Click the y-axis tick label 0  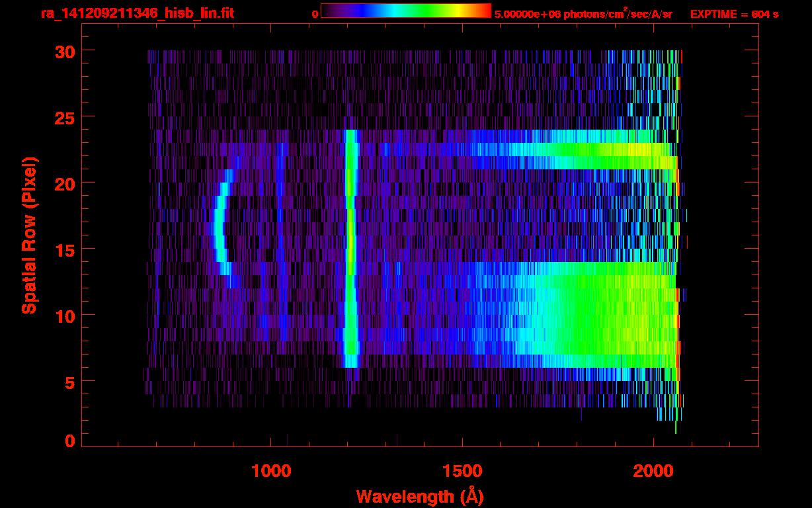(x=69, y=441)
